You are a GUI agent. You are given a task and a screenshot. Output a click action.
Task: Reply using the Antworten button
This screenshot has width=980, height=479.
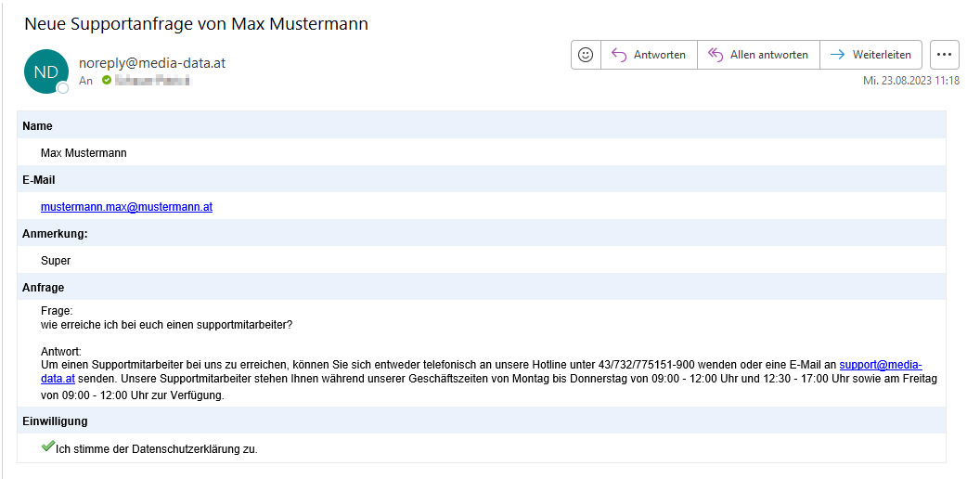pyautogui.click(x=649, y=55)
